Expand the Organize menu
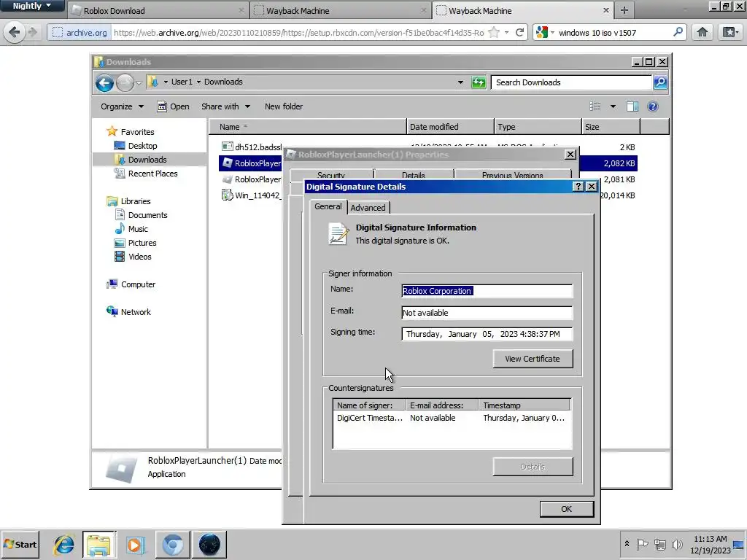The width and height of the screenshot is (747, 560). [122, 106]
